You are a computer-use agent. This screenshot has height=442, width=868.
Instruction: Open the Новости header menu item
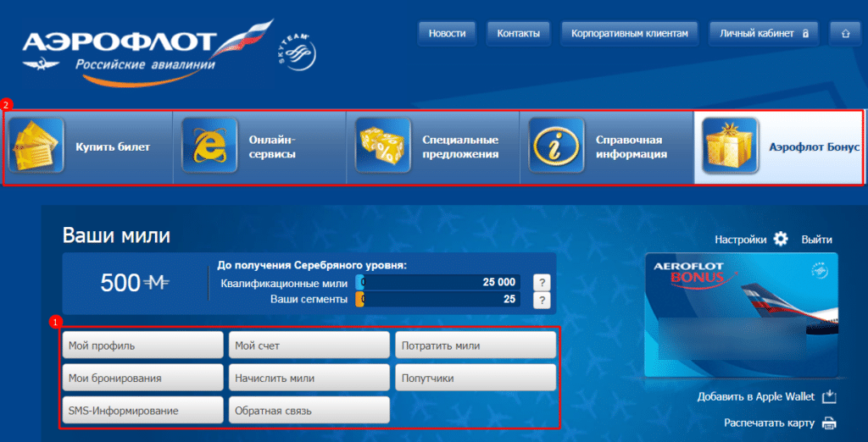coord(448,34)
